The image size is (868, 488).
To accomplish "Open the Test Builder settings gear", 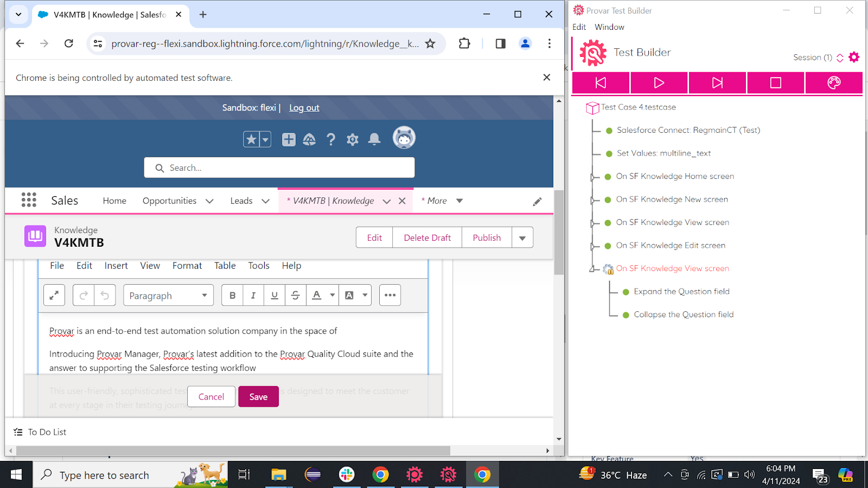I will click(x=854, y=57).
